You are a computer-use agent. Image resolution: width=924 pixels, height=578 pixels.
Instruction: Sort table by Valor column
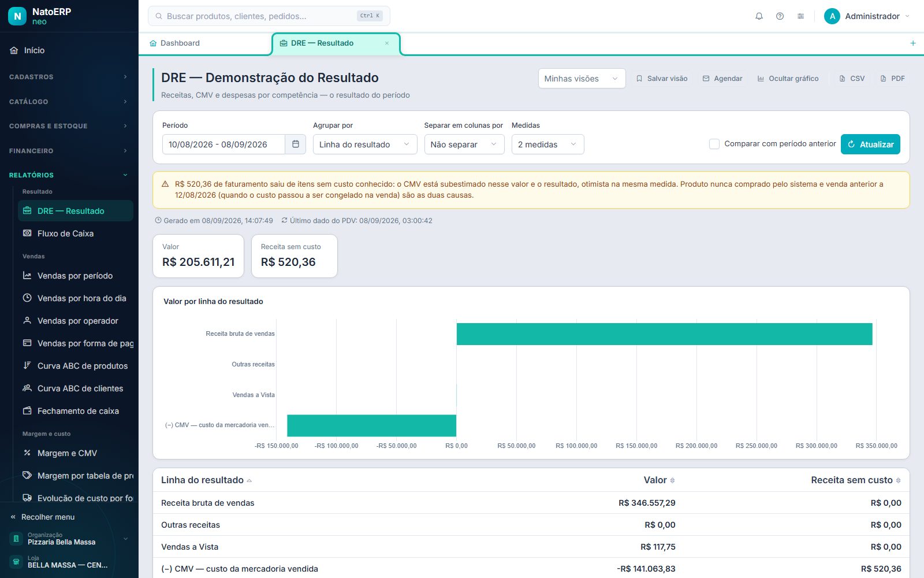click(x=659, y=480)
